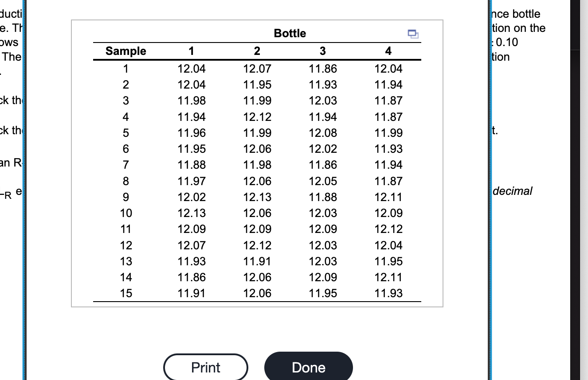
Task: Select the Bottle 2 column header
Action: (x=257, y=51)
